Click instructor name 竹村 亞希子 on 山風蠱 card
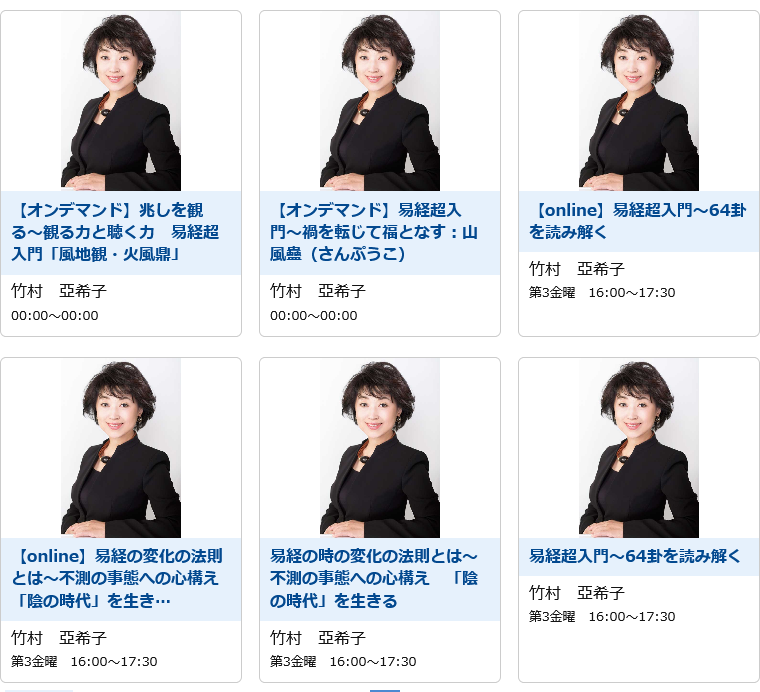The image size is (760, 692). (317, 291)
